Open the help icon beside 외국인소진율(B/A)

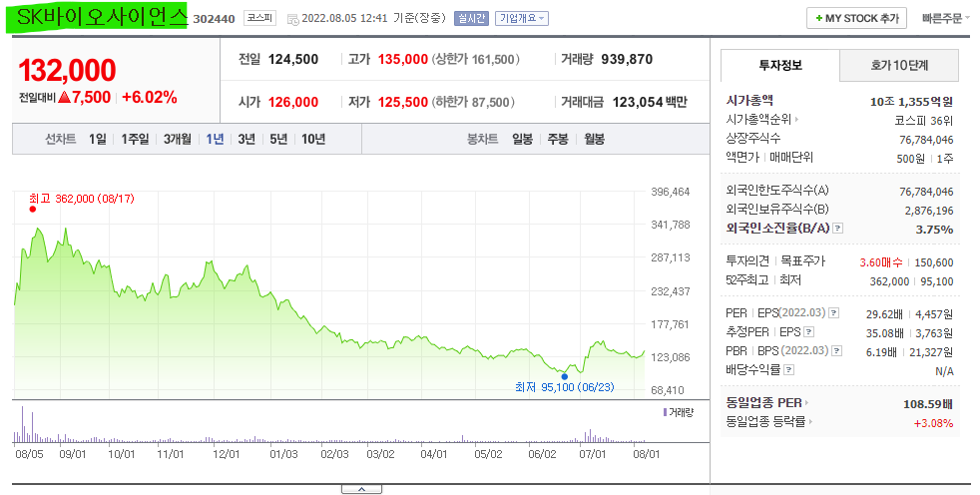pos(838,229)
